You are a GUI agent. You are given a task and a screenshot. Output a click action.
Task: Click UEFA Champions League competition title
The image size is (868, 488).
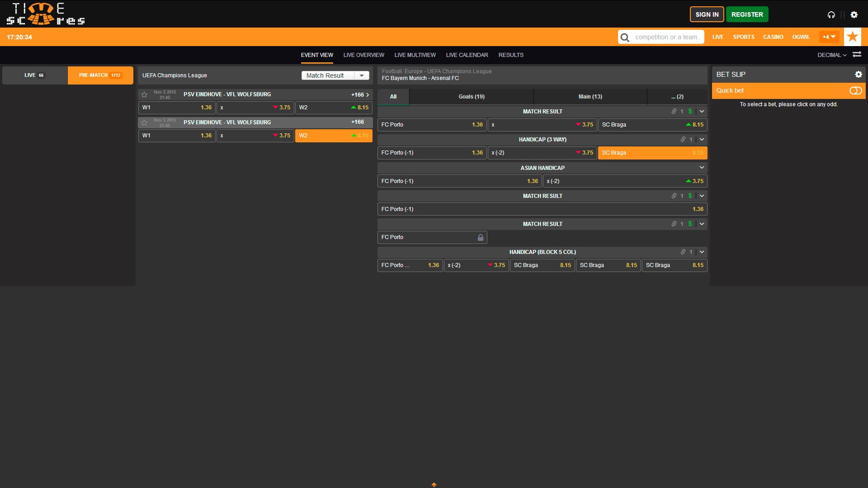click(175, 75)
